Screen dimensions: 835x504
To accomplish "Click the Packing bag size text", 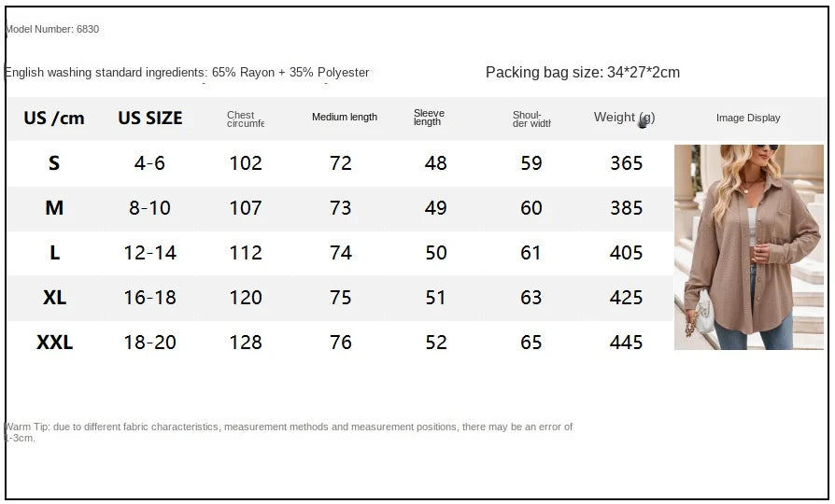I will point(583,72).
